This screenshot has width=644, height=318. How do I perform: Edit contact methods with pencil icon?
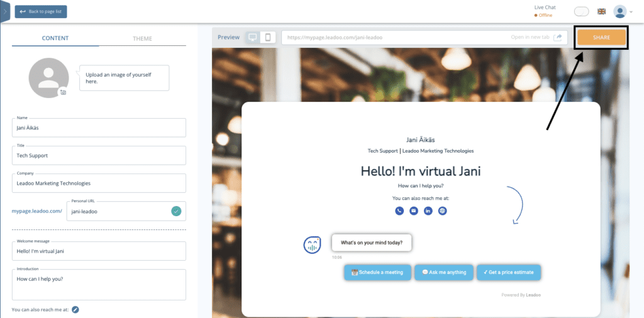point(75,309)
